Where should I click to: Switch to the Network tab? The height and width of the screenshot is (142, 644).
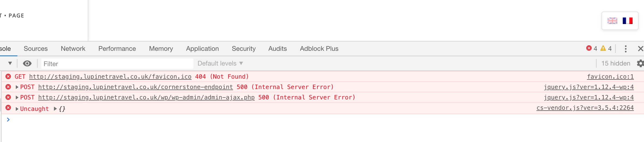pos(73,49)
